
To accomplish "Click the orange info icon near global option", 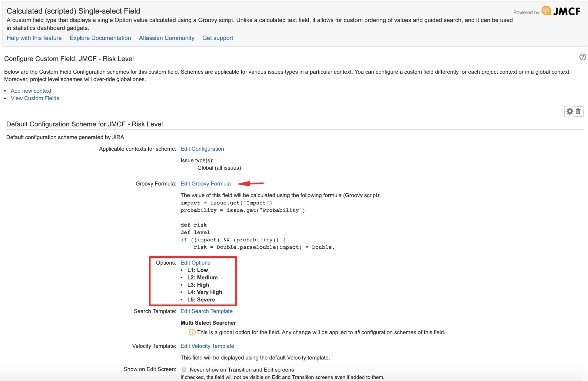I will (x=192, y=332).
